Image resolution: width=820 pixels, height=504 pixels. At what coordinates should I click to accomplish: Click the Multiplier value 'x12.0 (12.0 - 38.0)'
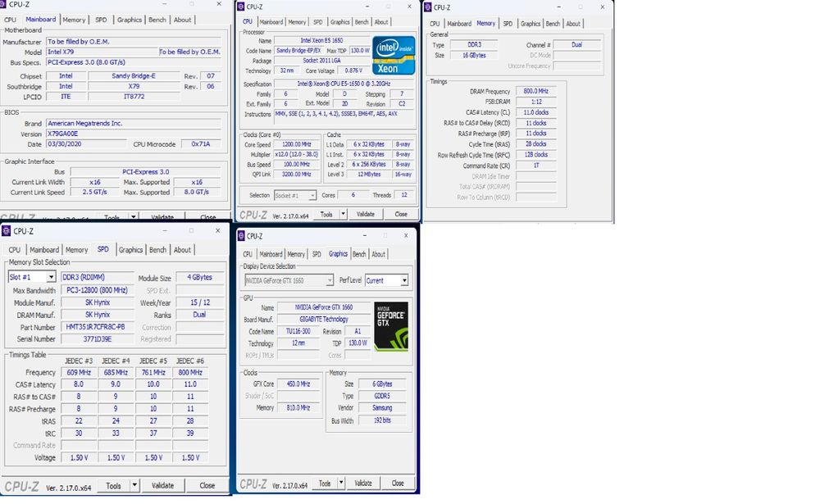[297, 154]
